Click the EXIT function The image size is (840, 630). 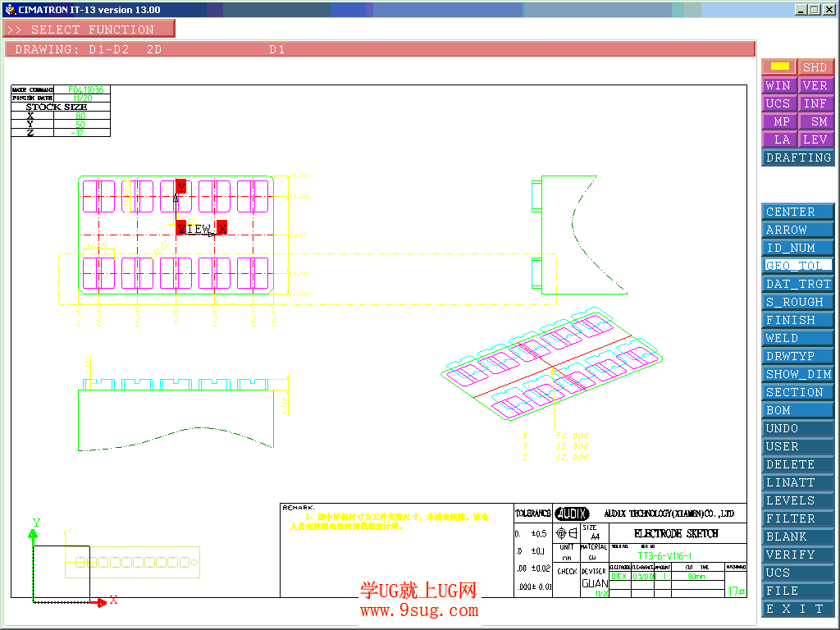coord(798,609)
